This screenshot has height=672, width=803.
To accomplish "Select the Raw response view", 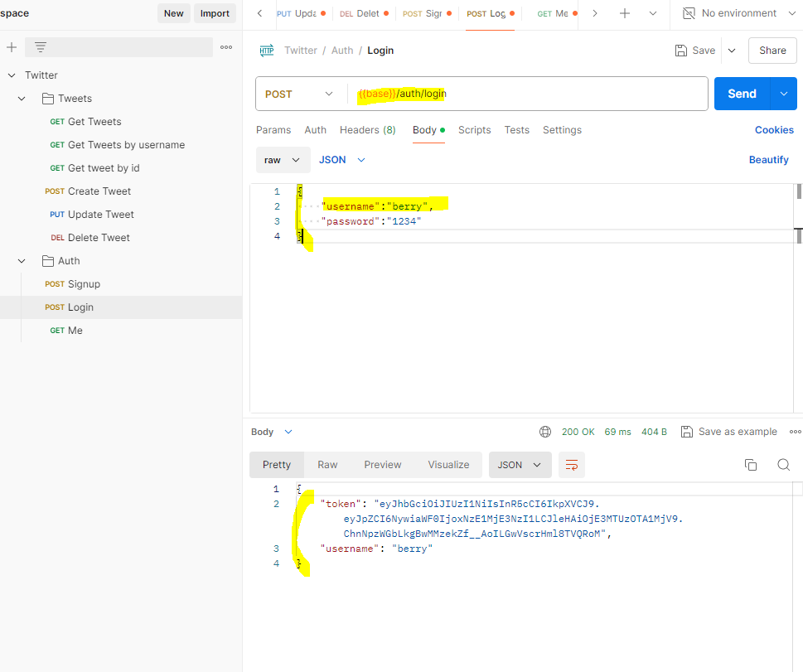I will 327,465.
